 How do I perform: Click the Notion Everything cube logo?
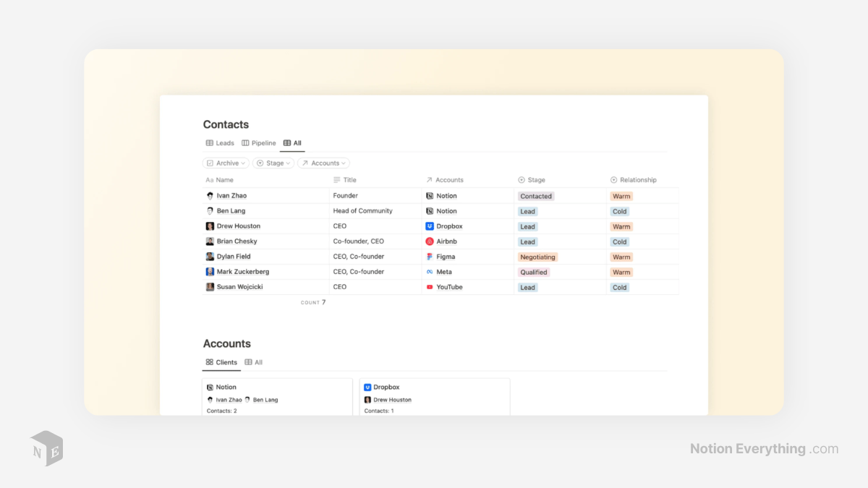pos(46,448)
